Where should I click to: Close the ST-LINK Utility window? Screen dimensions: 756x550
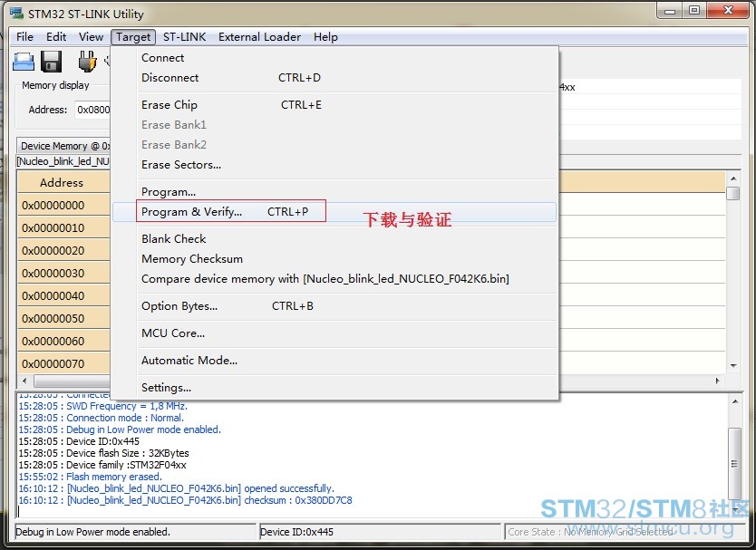pos(728,11)
